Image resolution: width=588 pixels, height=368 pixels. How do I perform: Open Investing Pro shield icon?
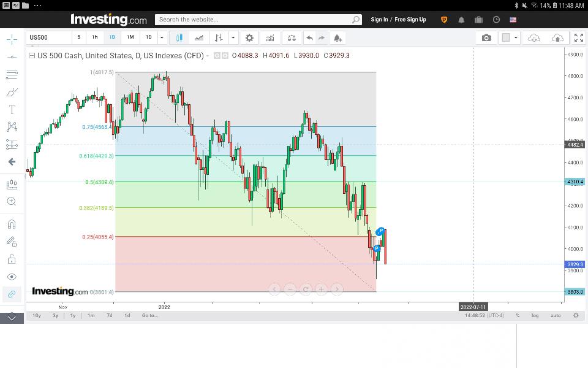coord(444,20)
